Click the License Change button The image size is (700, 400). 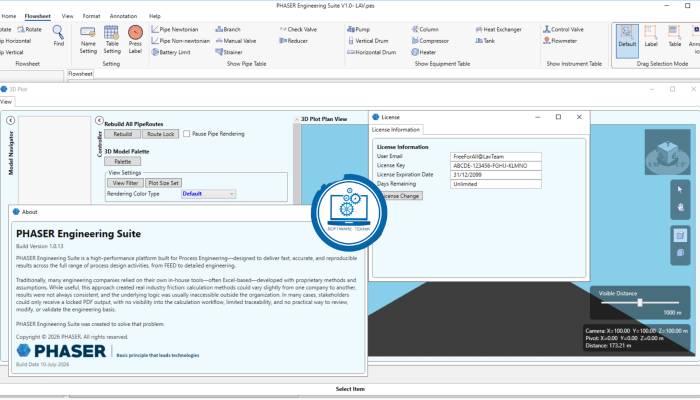(400, 196)
